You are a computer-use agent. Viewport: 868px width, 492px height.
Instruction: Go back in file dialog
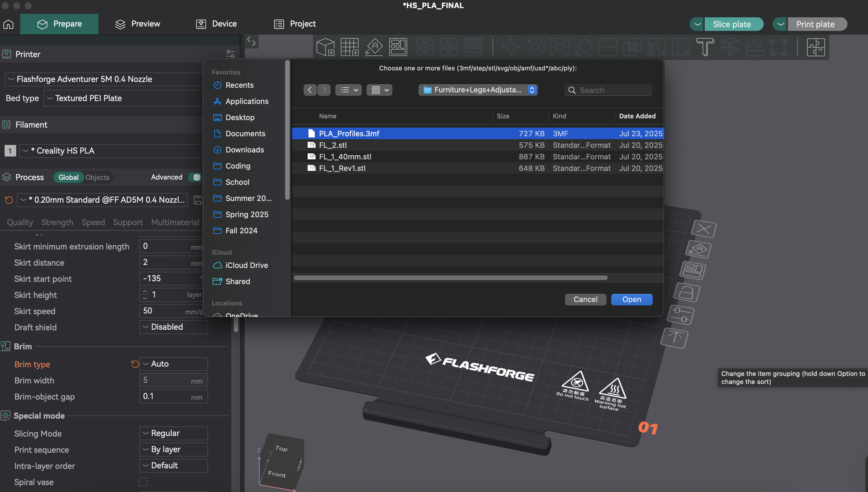pyautogui.click(x=310, y=90)
